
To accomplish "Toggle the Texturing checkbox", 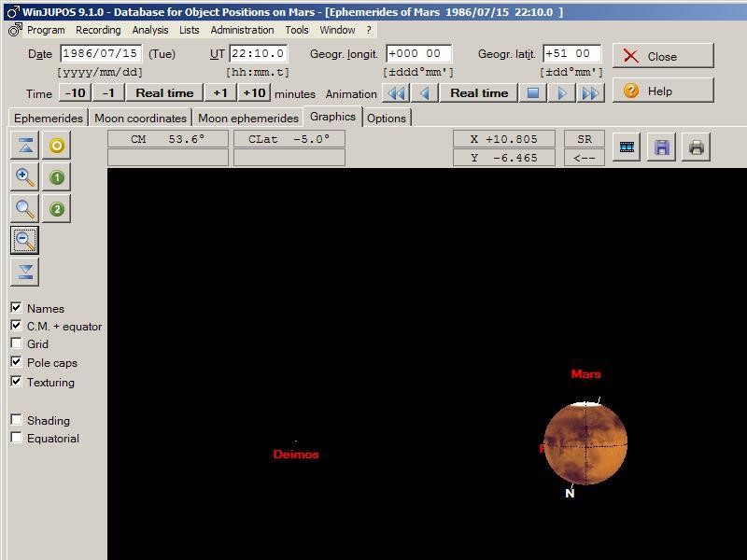I will point(16,382).
